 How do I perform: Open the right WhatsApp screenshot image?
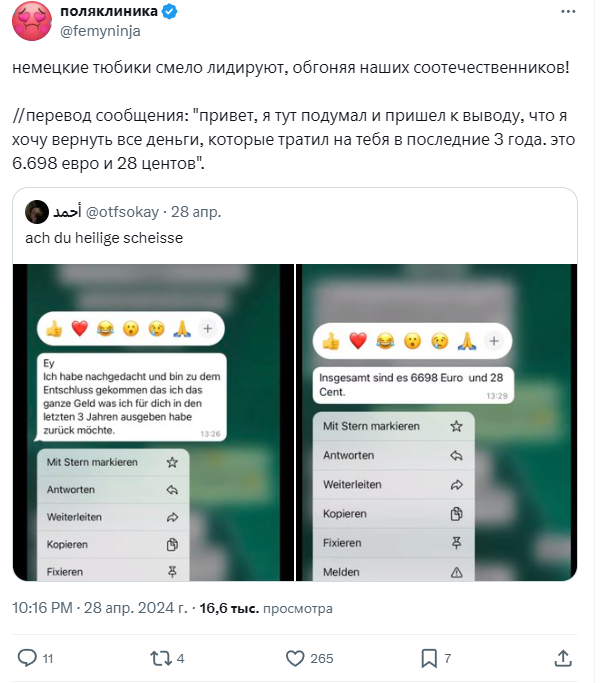[437, 422]
